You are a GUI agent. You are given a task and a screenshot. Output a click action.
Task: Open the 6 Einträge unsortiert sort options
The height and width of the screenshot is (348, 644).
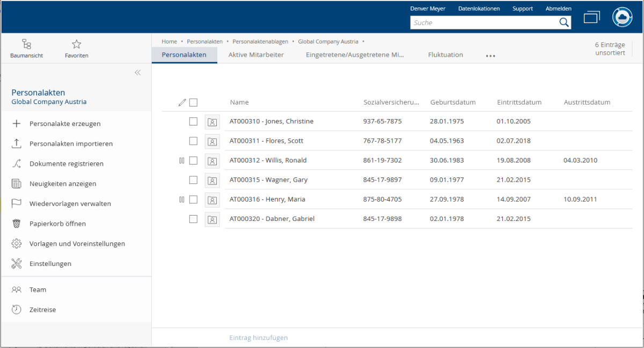click(610, 49)
